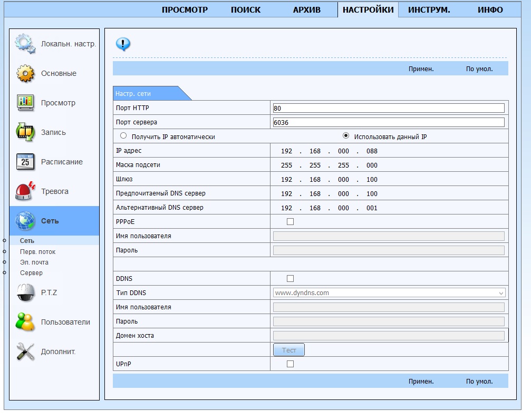Toggle the DDNS checkbox
Screen dimensions: 531x420
click(x=290, y=278)
